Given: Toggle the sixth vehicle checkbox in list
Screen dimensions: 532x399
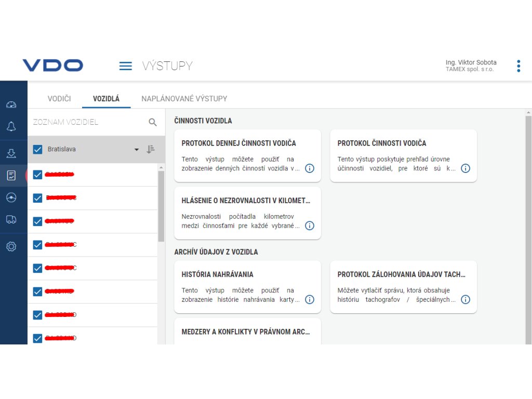Looking at the screenshot, I should pos(37,292).
